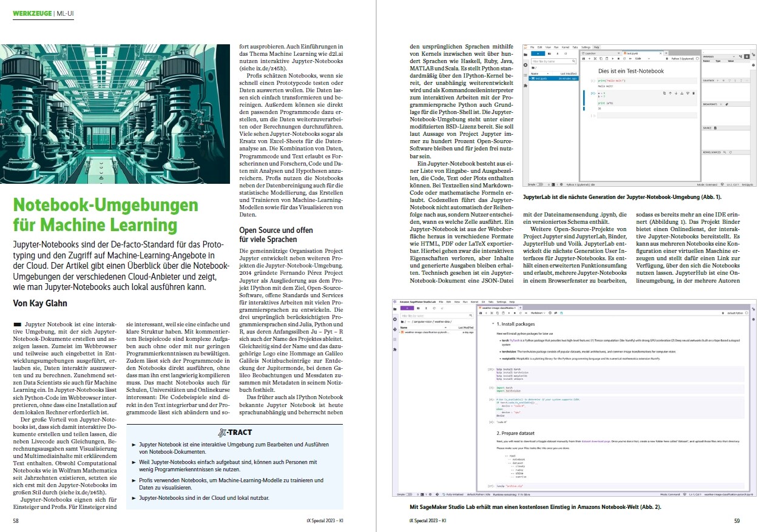This screenshot has height=532, width=767.
Task: Interrupt the kernel with the stop icon in JupyterLab
Action: click(618, 59)
